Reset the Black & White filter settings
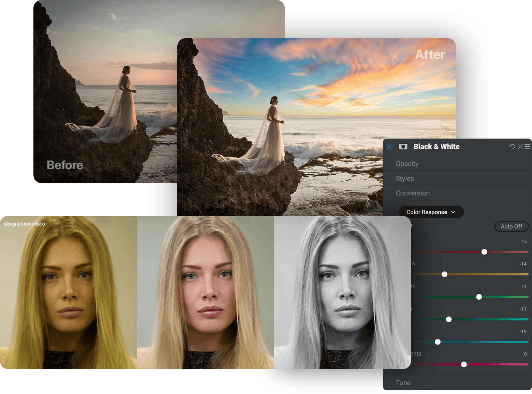Viewport: 532px width, 394px height. pyautogui.click(x=512, y=147)
